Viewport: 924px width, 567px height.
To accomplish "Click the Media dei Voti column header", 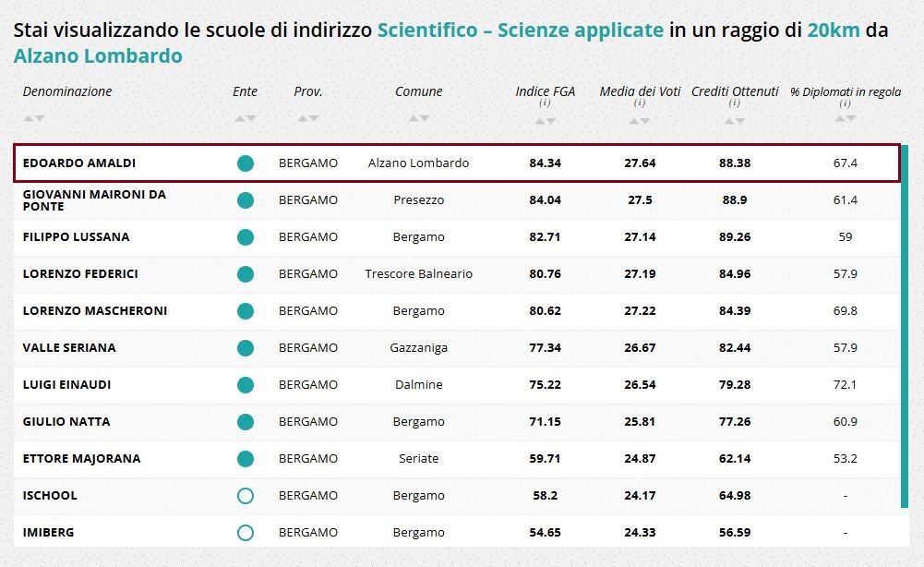I will click(x=640, y=91).
